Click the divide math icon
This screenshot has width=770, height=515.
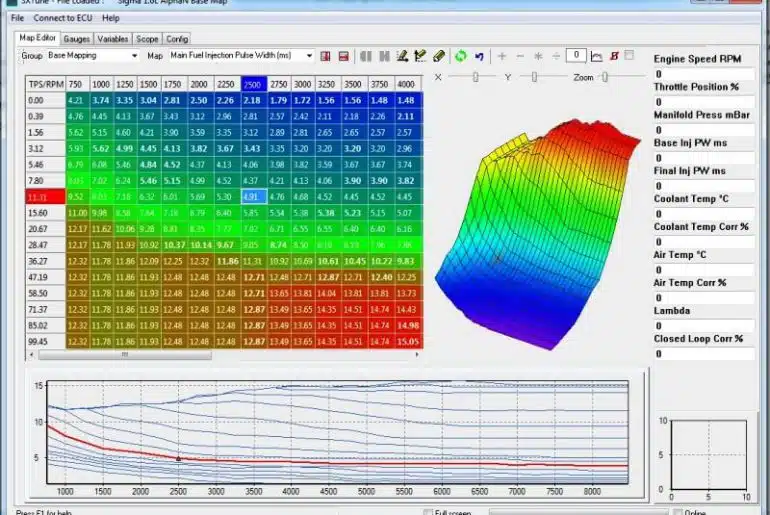(556, 56)
